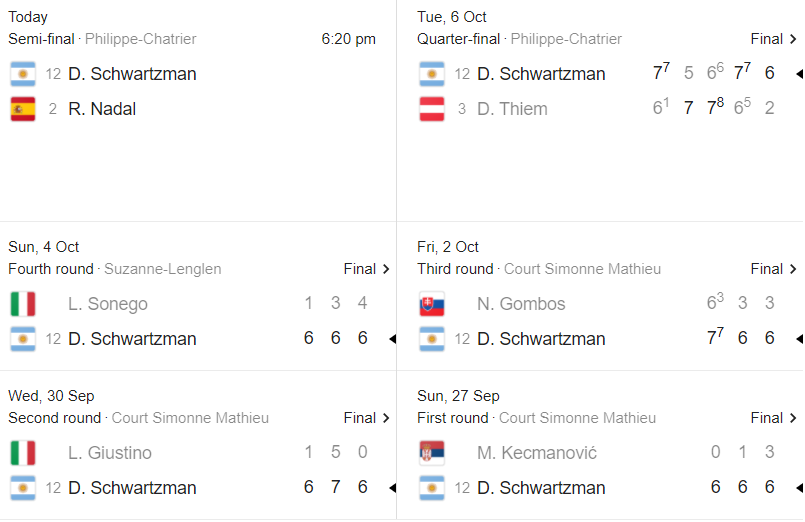Click Italy flag beside L. Sonego
The height and width of the screenshot is (522, 805).
tap(23, 304)
